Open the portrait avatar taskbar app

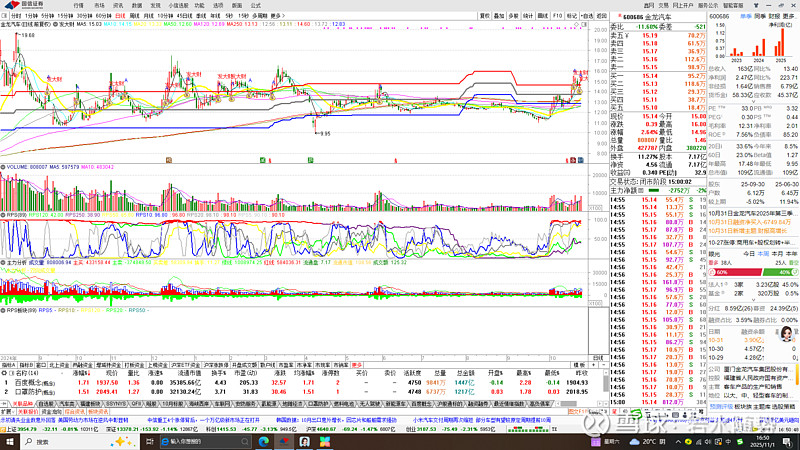point(305,442)
